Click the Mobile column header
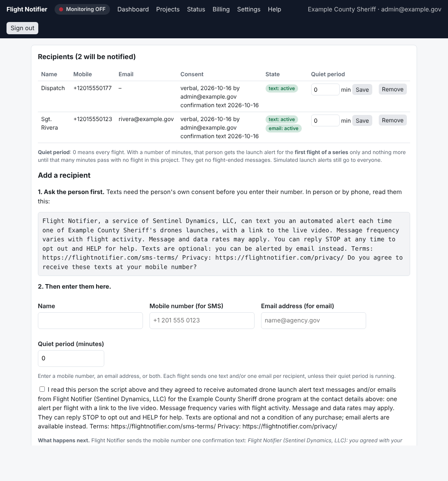This screenshot has width=448, height=481. pyautogui.click(x=82, y=74)
